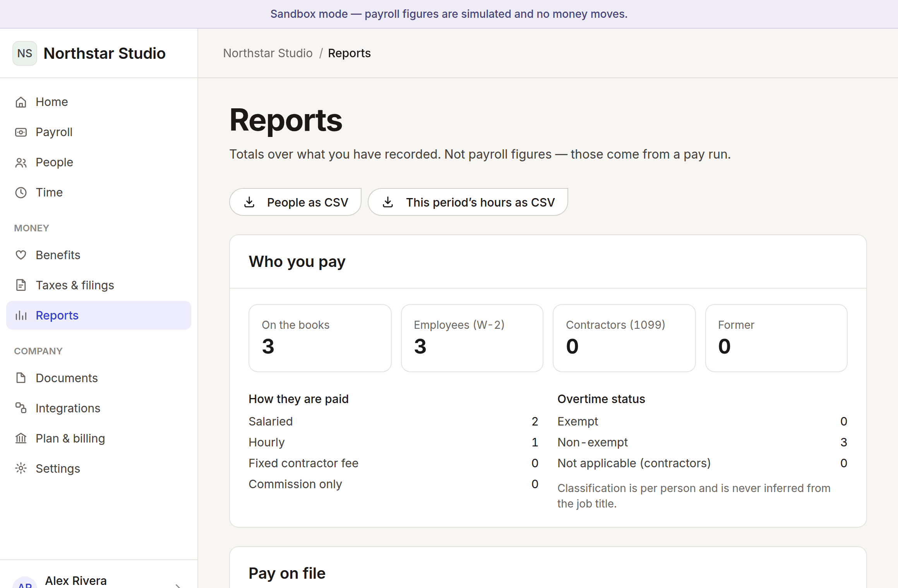Click the Exempt overtime row

point(702,421)
